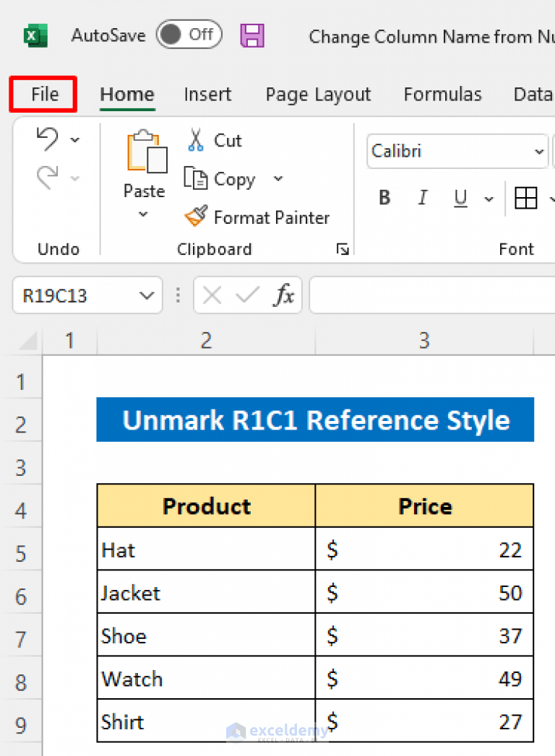The image size is (555, 756).
Task: Toggle Underline formatting
Action: coord(460,197)
